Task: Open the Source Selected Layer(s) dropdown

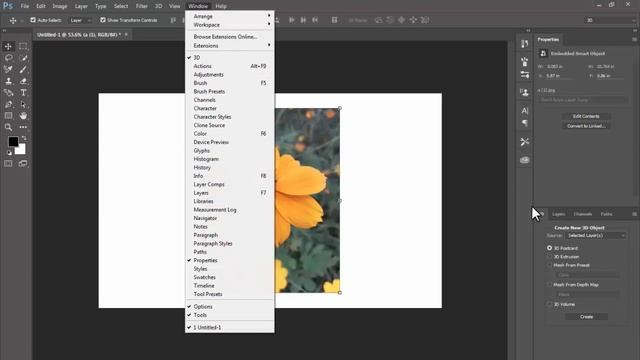Action: tap(596, 236)
